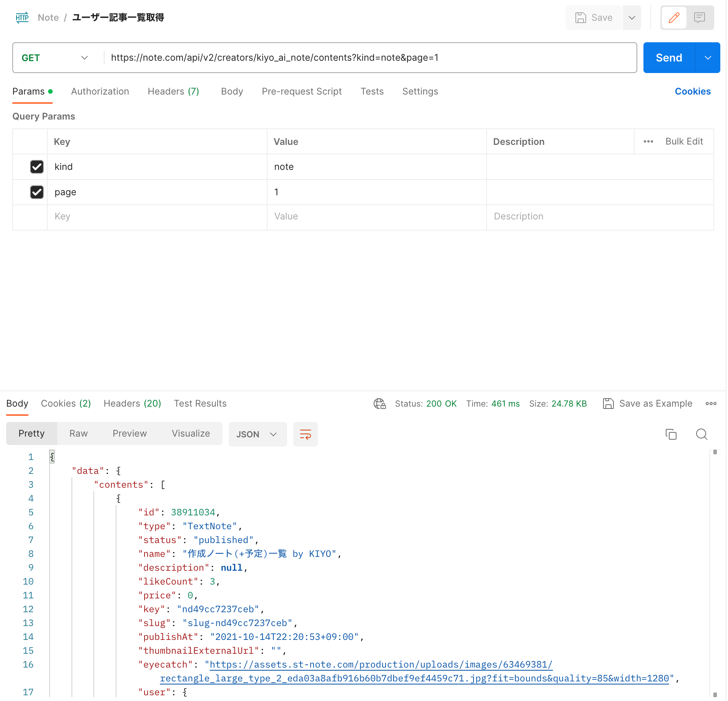Click the network globe lock icon
Screen dimensions: 728x701
tap(380, 404)
